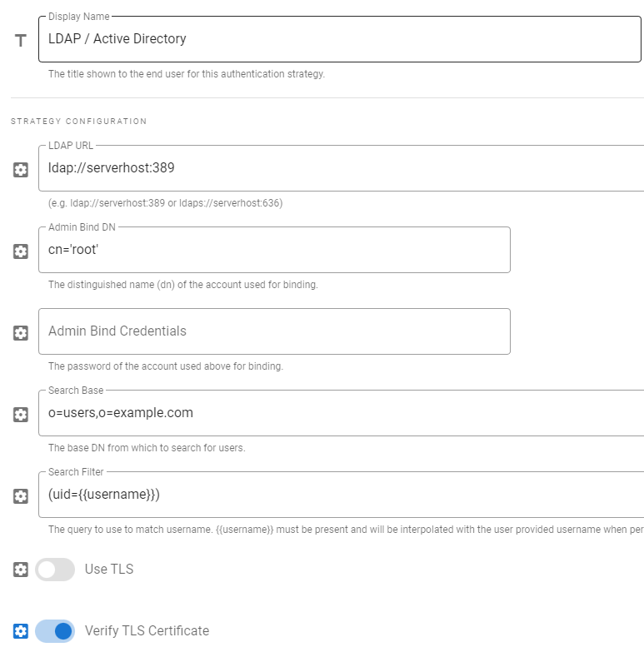Image resolution: width=644 pixels, height=662 pixels.
Task: Select the Admin Bind Credentials password field
Action: tap(275, 331)
